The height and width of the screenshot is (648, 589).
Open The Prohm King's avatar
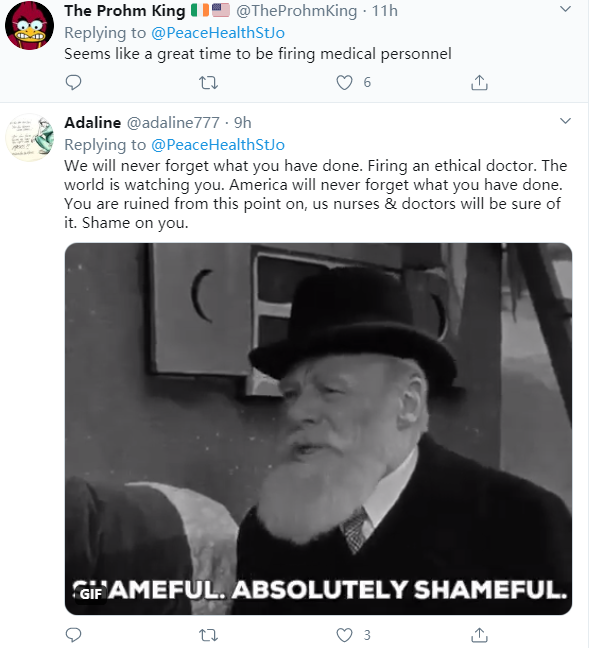point(29,25)
